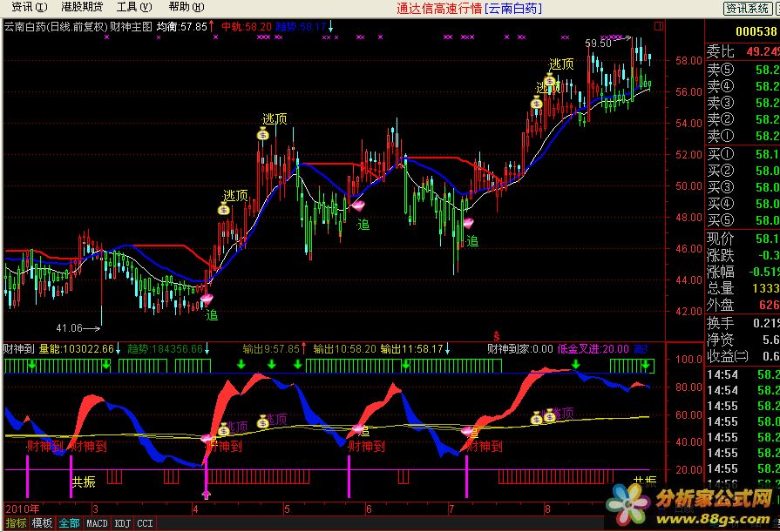
Task: Open the 资讯(I) menu
Action: click(x=30, y=7)
